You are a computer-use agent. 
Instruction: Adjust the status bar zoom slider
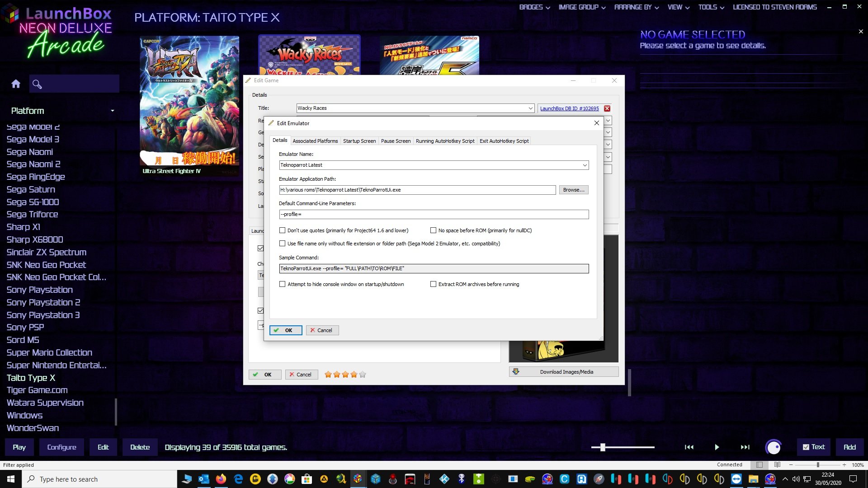tap(817, 465)
